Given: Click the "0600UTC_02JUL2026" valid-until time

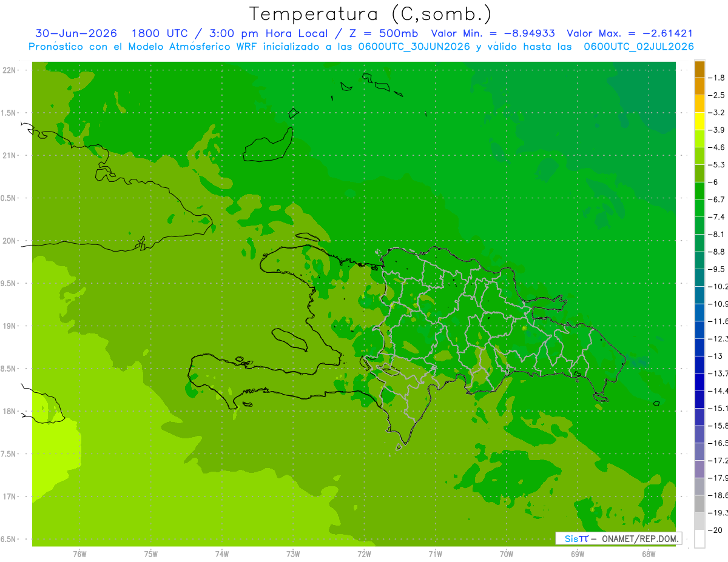Looking at the screenshot, I should point(639,47).
